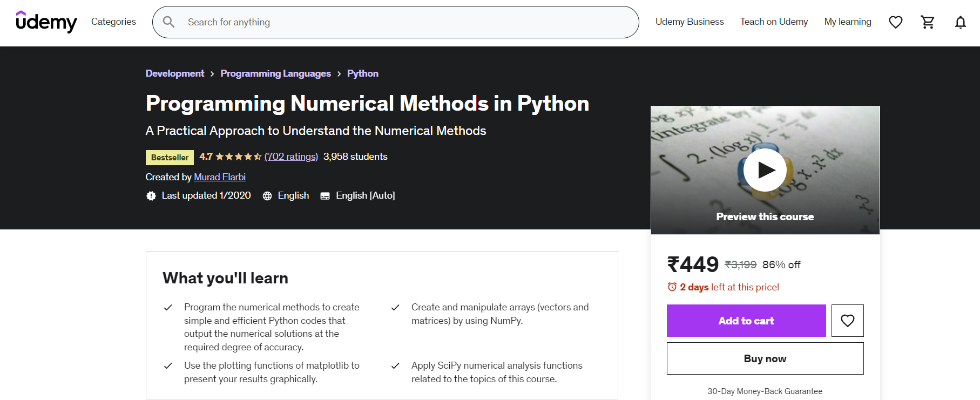980x400 pixels.
Task: Click the SciPy numerical analysis item
Action: (497, 372)
